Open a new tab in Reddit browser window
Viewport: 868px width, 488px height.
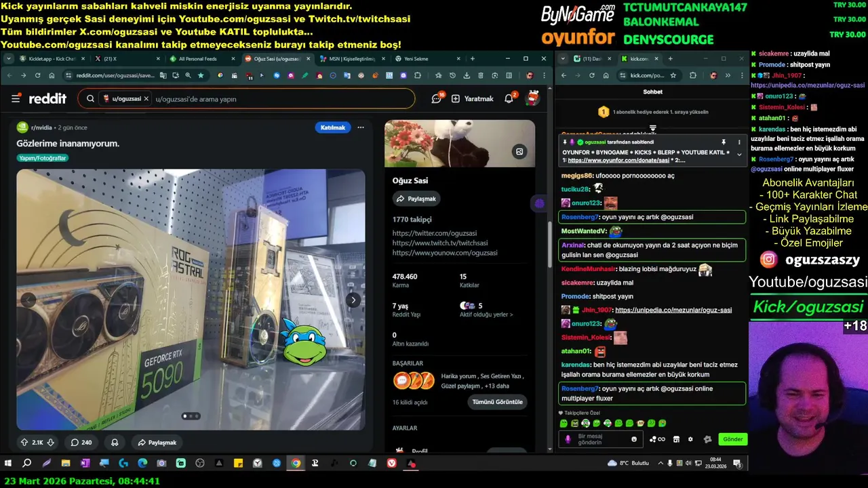(x=472, y=59)
